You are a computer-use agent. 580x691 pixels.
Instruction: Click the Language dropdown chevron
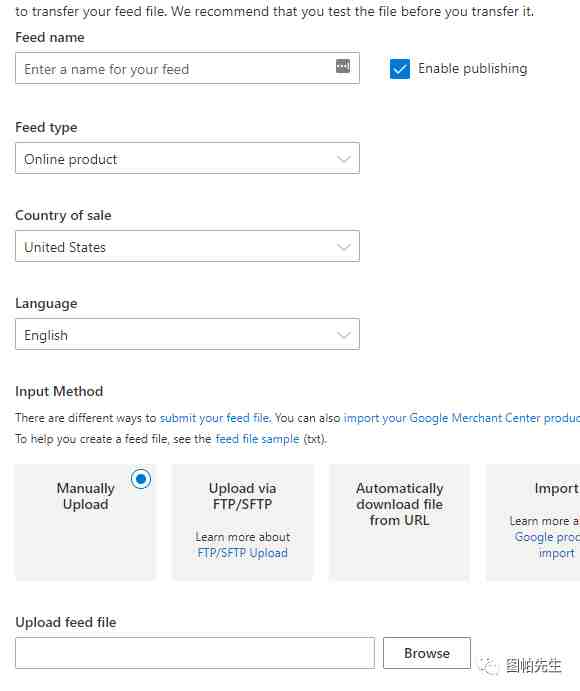(x=344, y=335)
